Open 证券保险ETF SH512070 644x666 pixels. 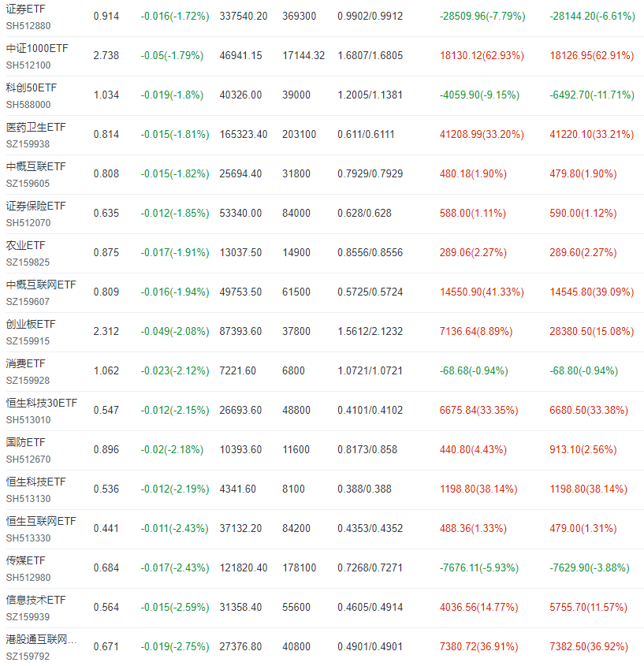tap(35, 205)
